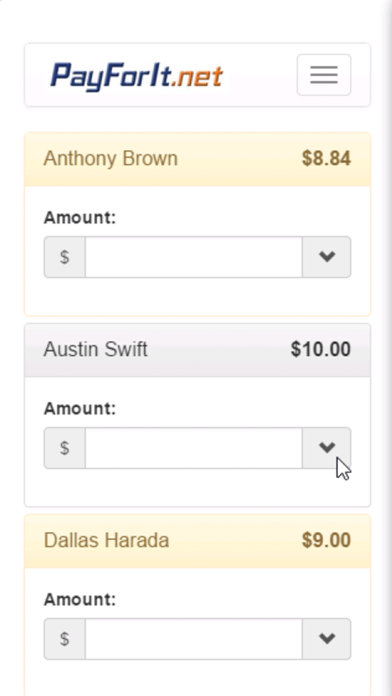Click the $8.84 balance for Anthony Brown
Image resolution: width=392 pixels, height=696 pixels.
click(x=326, y=158)
